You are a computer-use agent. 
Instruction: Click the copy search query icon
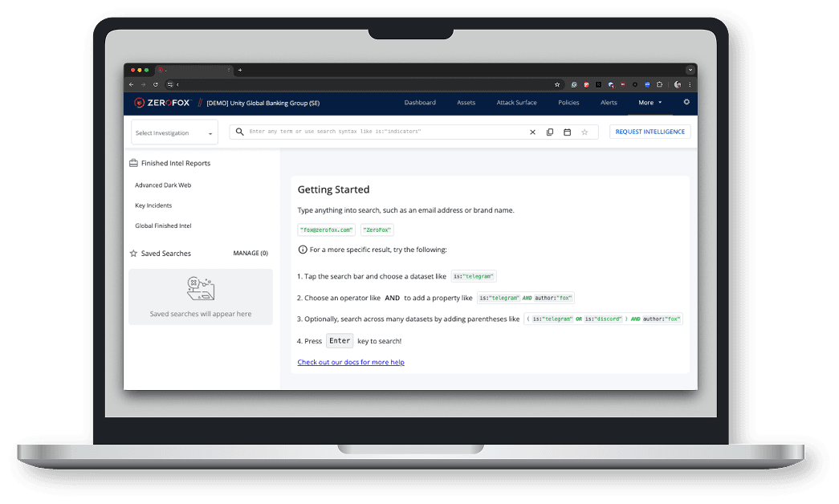coord(550,132)
